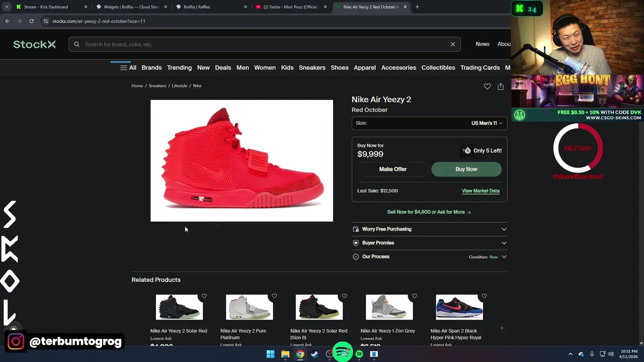644x362 pixels.
Task: Open site info icon in address bar
Action: point(46,21)
